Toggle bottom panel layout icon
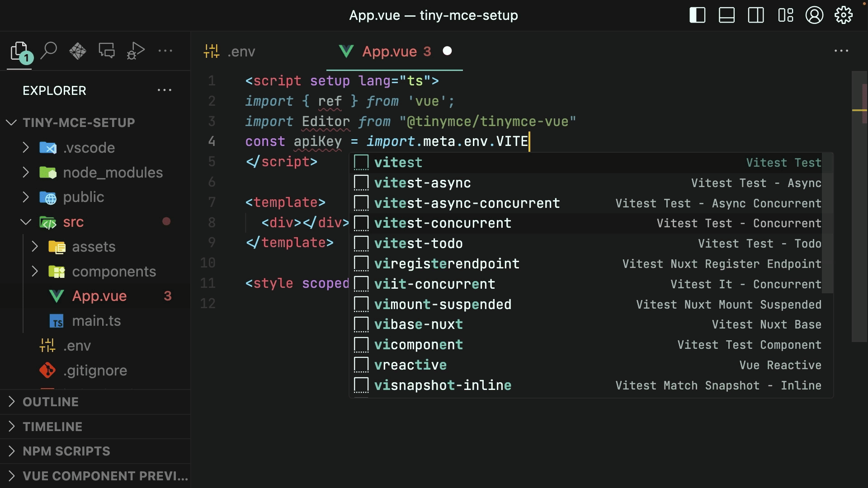868x488 pixels. click(x=726, y=15)
